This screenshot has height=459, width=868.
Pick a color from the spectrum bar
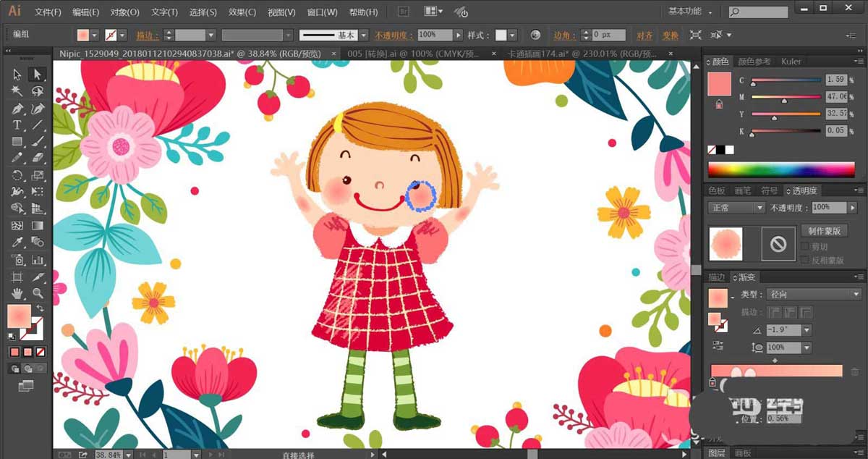coord(781,170)
